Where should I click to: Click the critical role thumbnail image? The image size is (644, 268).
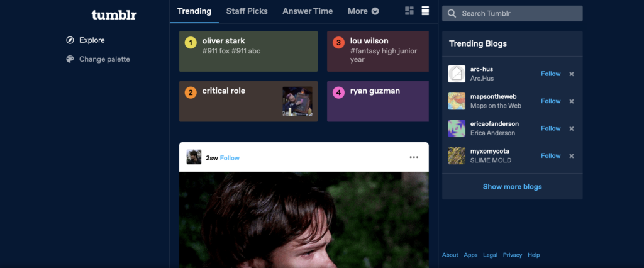click(297, 101)
